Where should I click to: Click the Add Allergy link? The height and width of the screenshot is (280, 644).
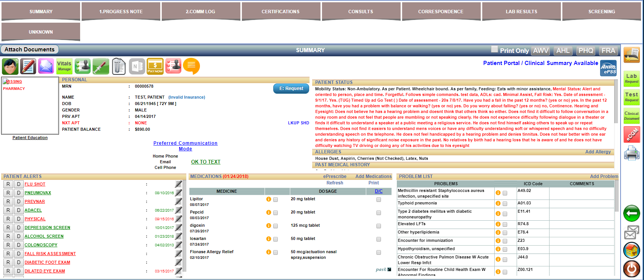(598, 152)
